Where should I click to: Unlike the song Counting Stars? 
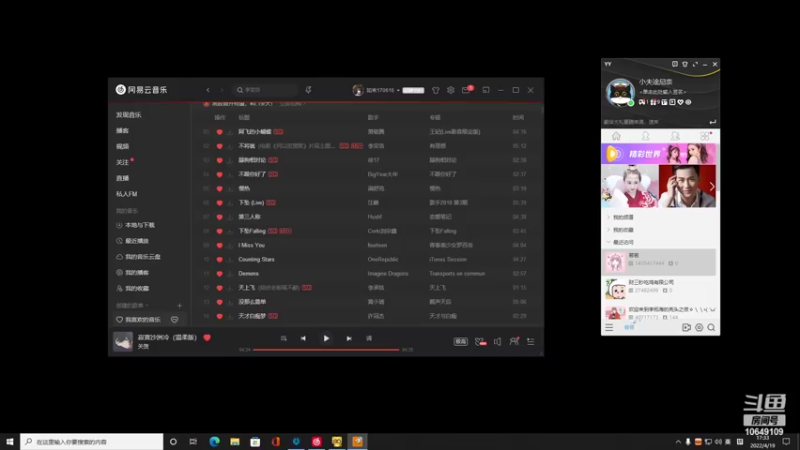tap(219, 259)
